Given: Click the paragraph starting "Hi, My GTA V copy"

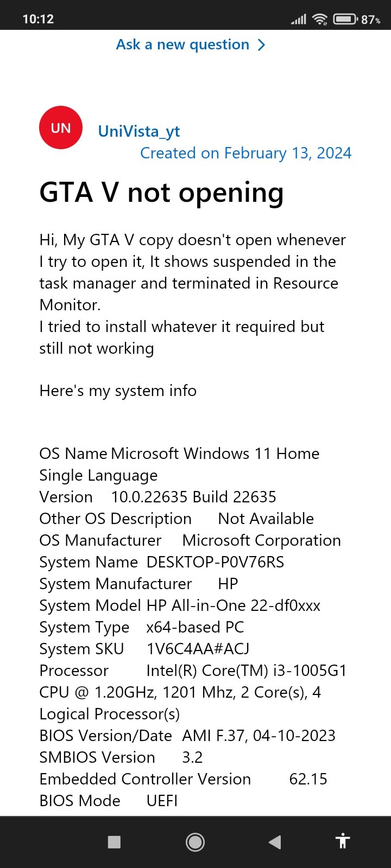Looking at the screenshot, I should pos(192,272).
